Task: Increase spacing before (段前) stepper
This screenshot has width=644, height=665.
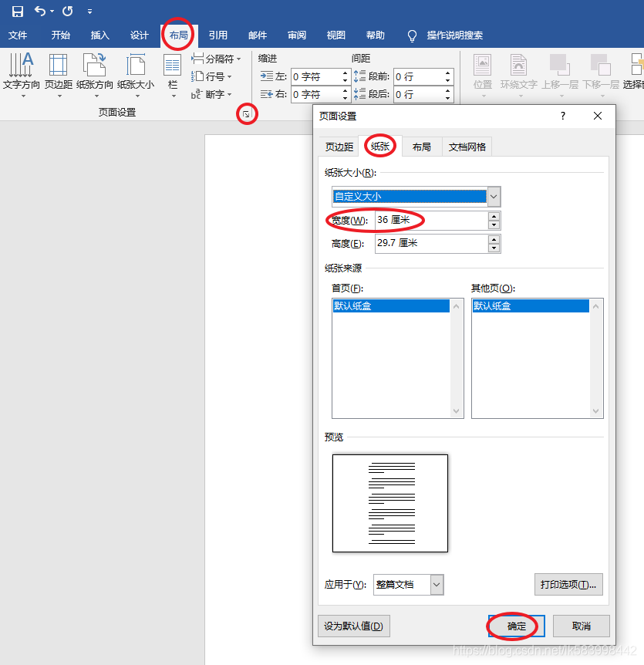Action: (447, 73)
